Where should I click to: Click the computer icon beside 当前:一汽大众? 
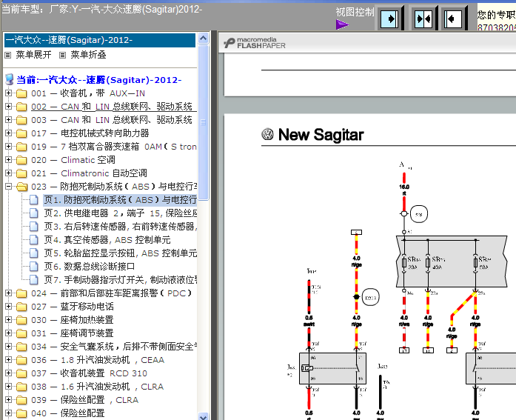10,79
